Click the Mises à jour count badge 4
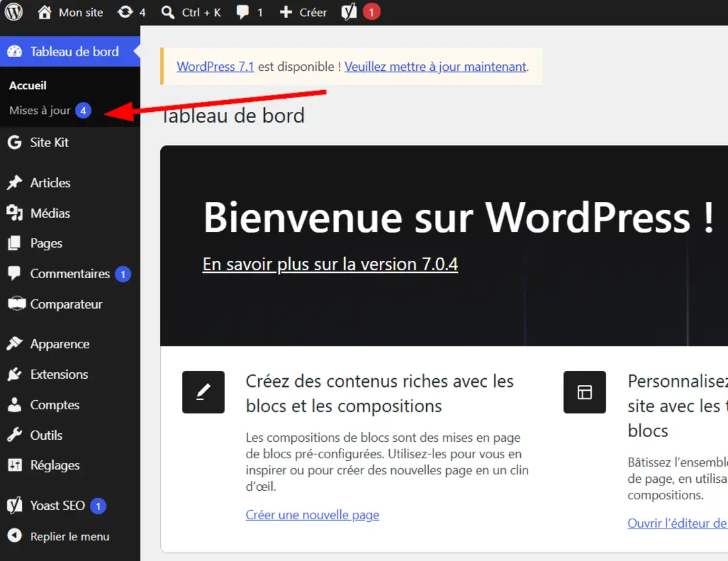The width and height of the screenshot is (728, 561). (83, 111)
